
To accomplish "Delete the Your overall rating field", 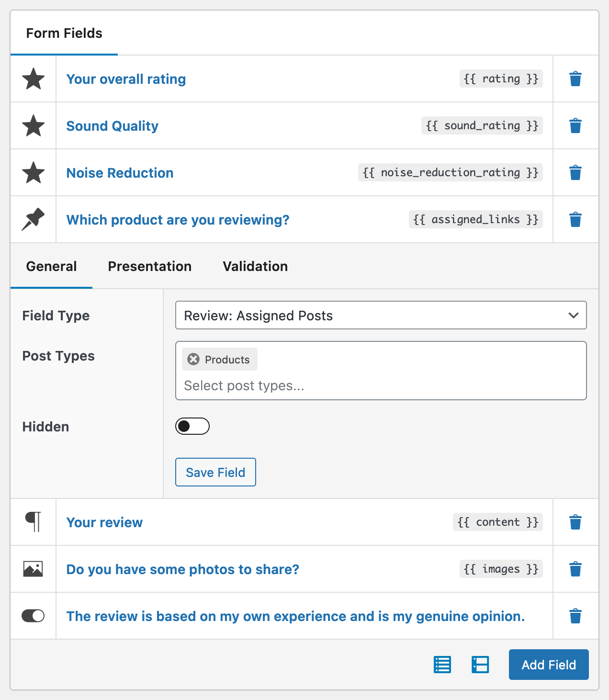I will tap(575, 79).
